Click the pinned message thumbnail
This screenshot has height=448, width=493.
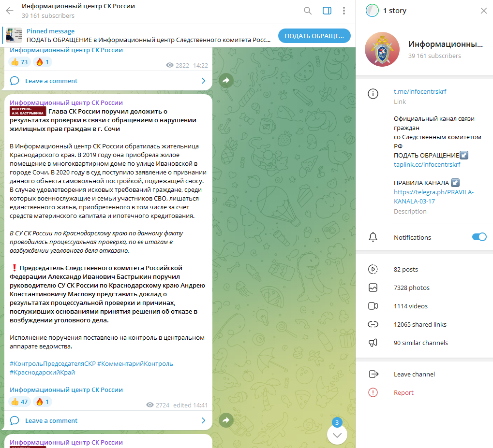point(14,35)
